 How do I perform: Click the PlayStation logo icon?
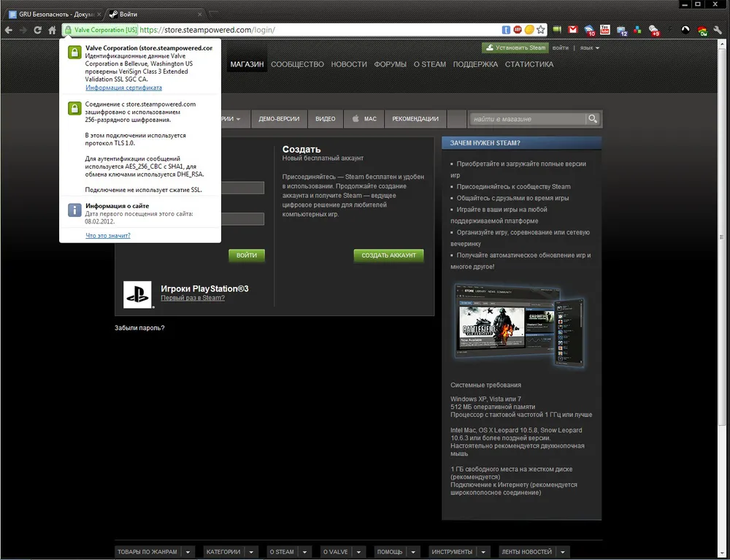137,295
